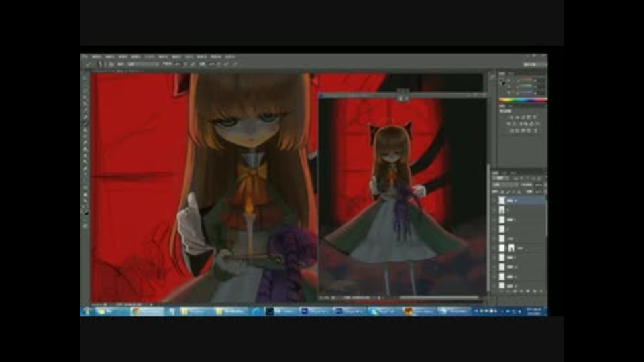Click the layer Opacity value field

[539, 185]
